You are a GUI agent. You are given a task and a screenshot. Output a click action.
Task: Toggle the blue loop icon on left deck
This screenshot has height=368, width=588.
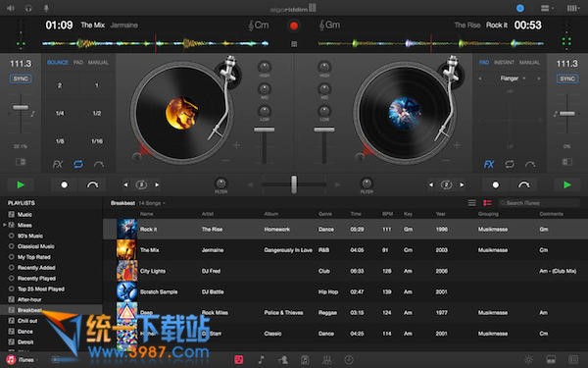click(x=78, y=164)
